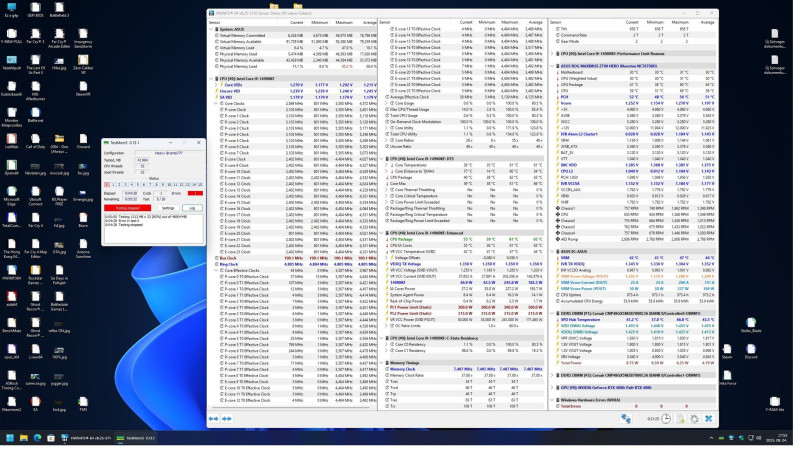Collapse the System: ASUS sensor group

[x=211, y=29]
